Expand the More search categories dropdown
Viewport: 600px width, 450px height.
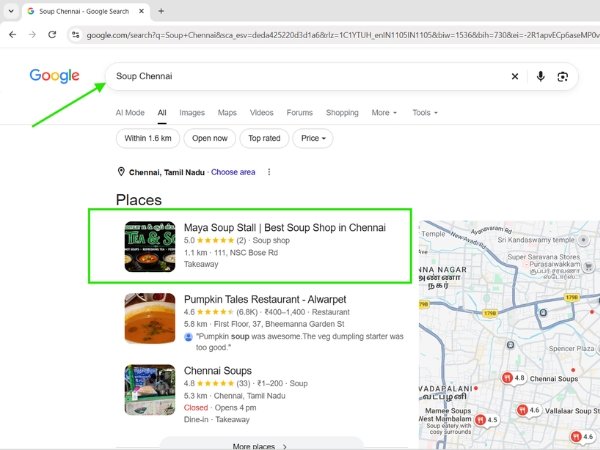[384, 113]
